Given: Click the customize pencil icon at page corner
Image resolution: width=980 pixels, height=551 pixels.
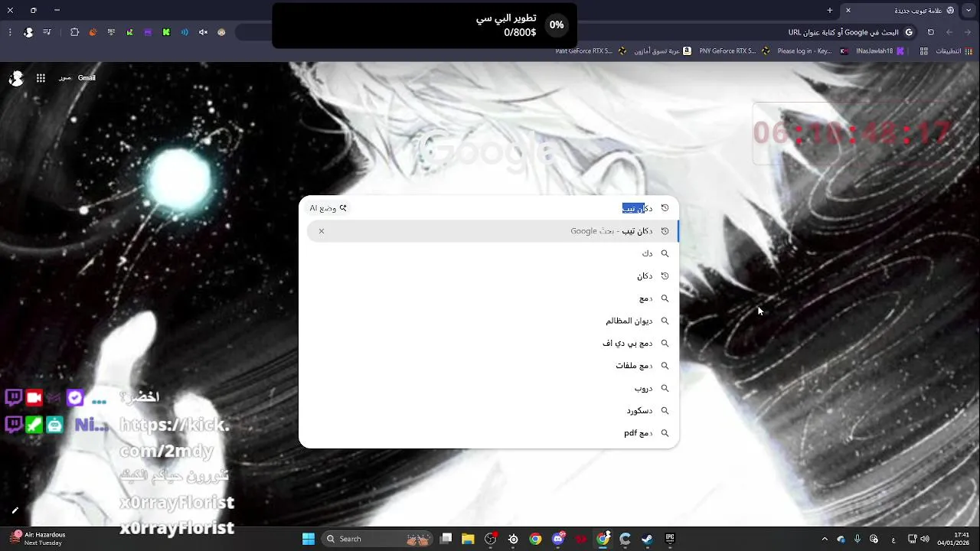Looking at the screenshot, I should click(15, 510).
